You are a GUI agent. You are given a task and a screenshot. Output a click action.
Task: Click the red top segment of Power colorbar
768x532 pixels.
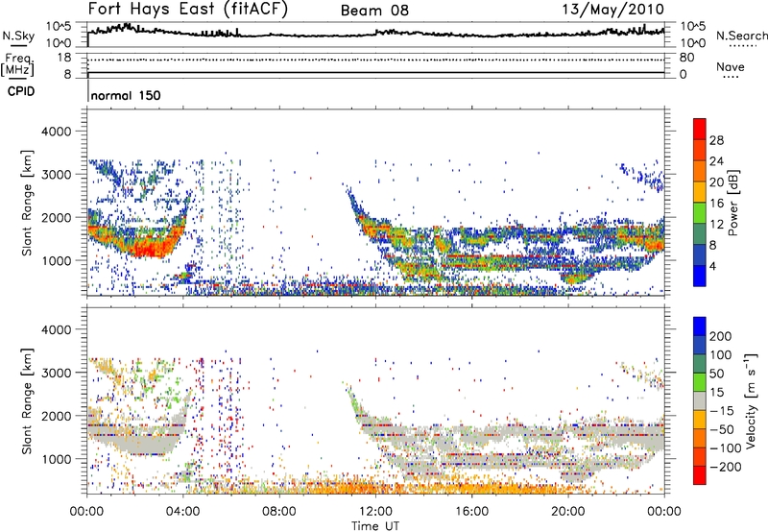point(700,129)
